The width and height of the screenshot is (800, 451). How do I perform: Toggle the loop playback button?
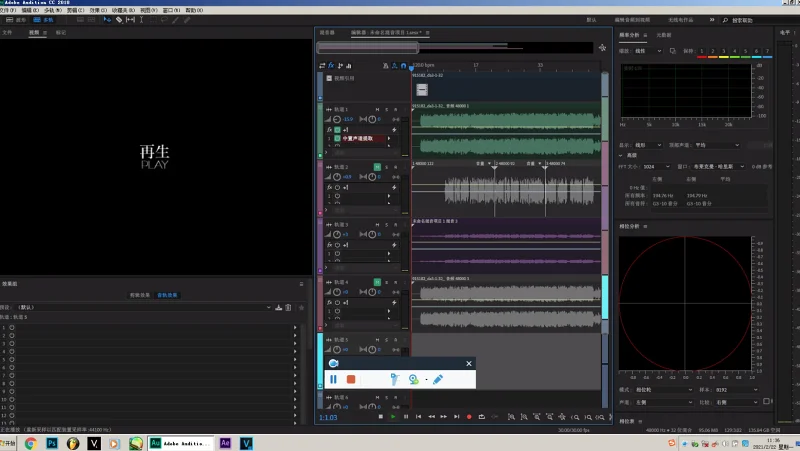pyautogui.click(x=482, y=417)
